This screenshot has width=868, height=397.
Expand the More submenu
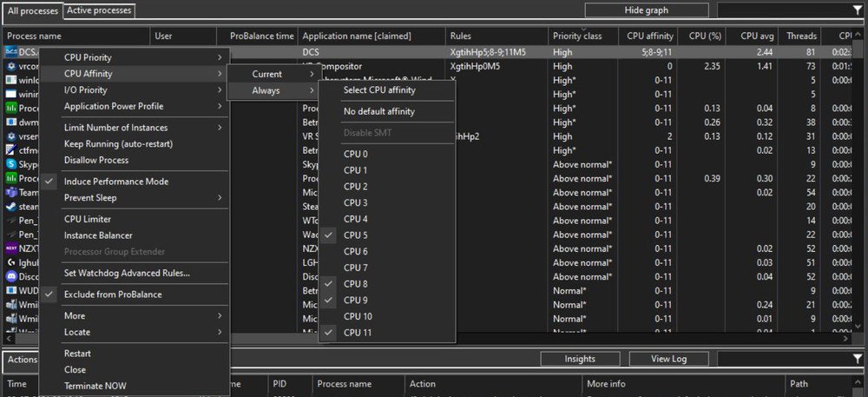tap(135, 315)
